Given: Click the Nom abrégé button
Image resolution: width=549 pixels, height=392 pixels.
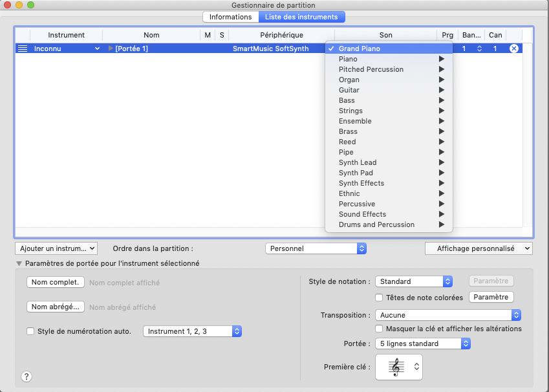Looking at the screenshot, I should (56, 307).
